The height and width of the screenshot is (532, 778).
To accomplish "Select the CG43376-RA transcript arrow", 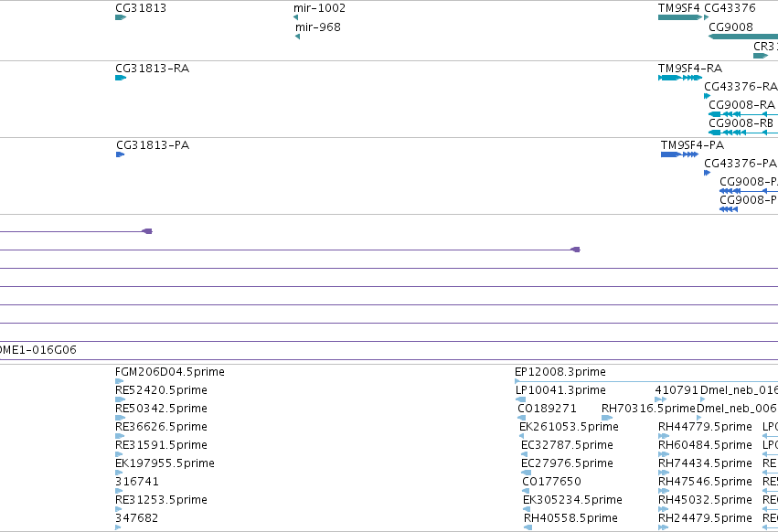I will coord(707,96).
